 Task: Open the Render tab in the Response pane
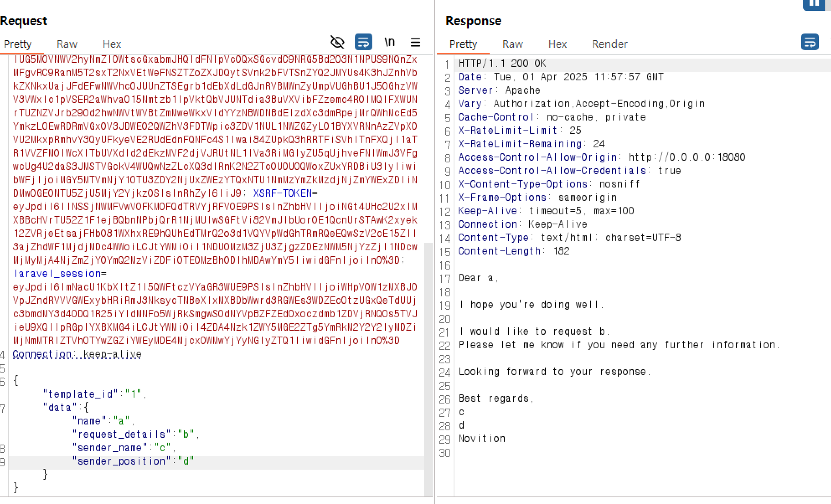(x=609, y=44)
